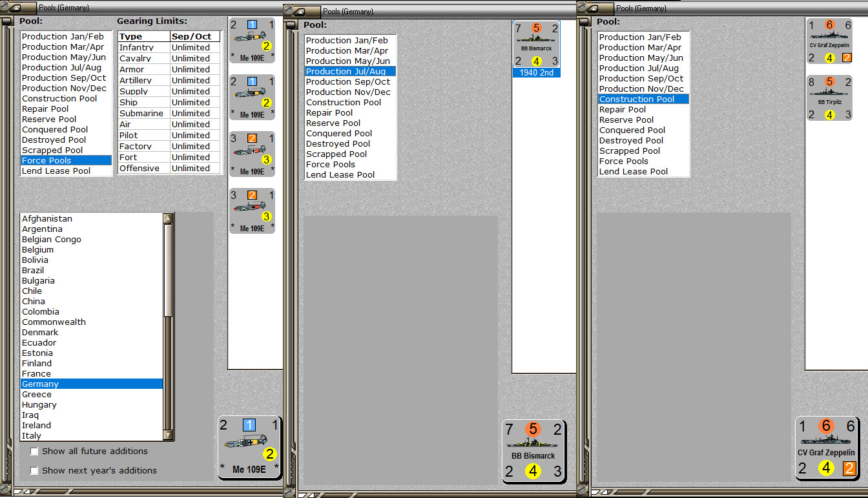Select Finland in the countries list

click(92, 364)
